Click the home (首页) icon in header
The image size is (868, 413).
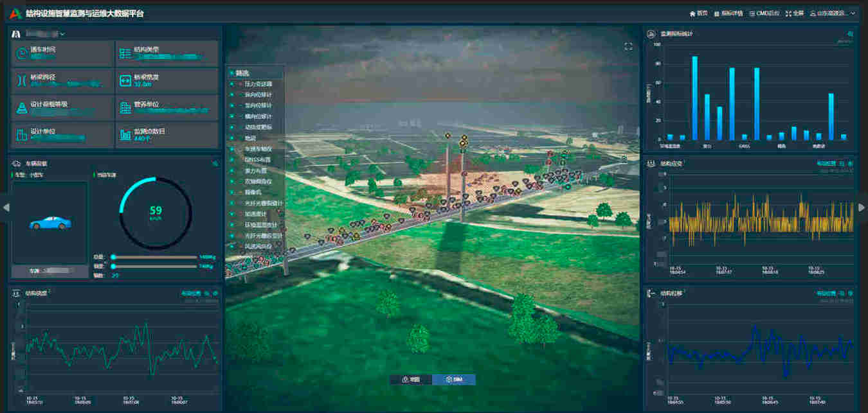point(692,13)
